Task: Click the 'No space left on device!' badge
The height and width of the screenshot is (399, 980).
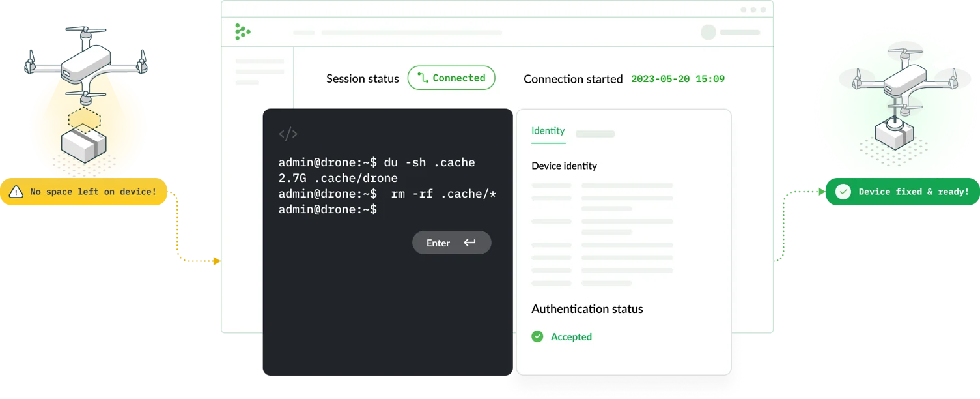Action: click(x=83, y=192)
